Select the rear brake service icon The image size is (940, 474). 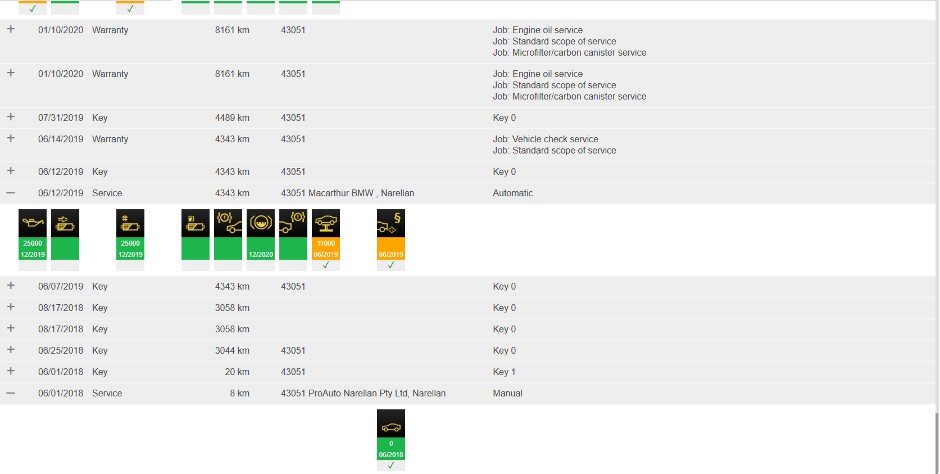pos(293,223)
